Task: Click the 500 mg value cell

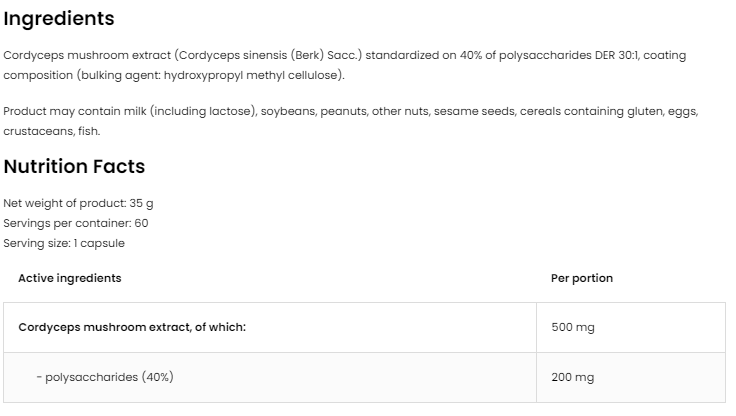Action: [x=573, y=327]
